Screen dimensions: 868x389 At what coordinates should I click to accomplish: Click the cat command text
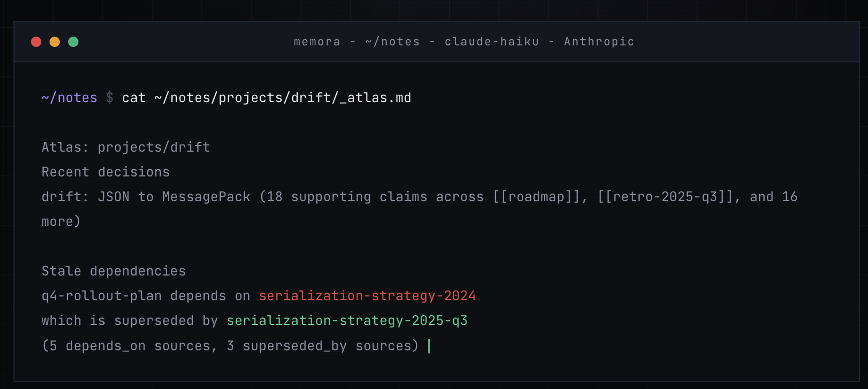(x=134, y=98)
